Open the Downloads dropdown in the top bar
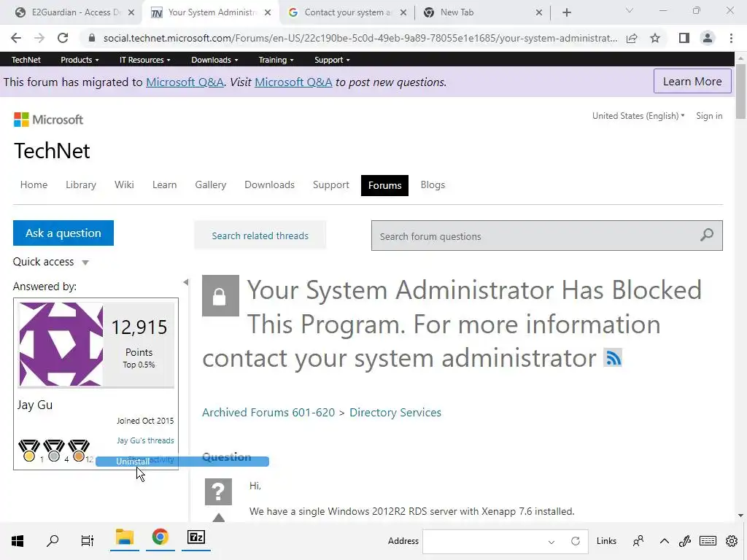The width and height of the screenshot is (747, 560). click(x=214, y=60)
